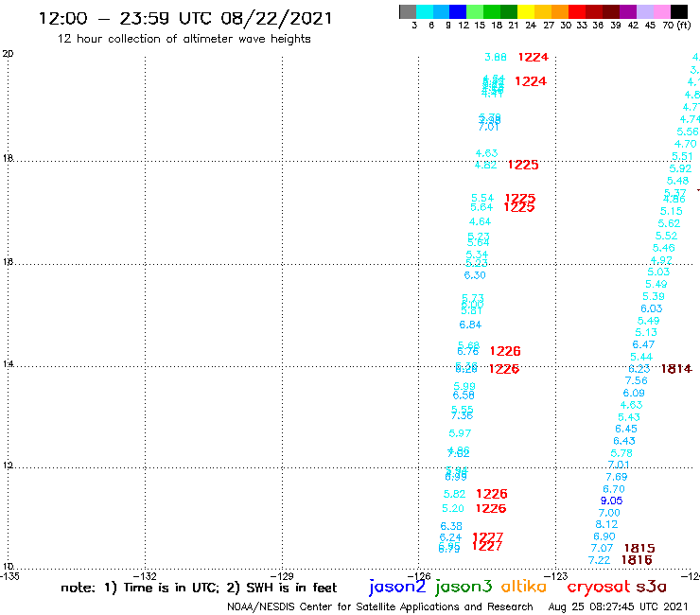Click the wave height value '4.82'
This screenshot has height=615, width=700.
[x=485, y=165]
